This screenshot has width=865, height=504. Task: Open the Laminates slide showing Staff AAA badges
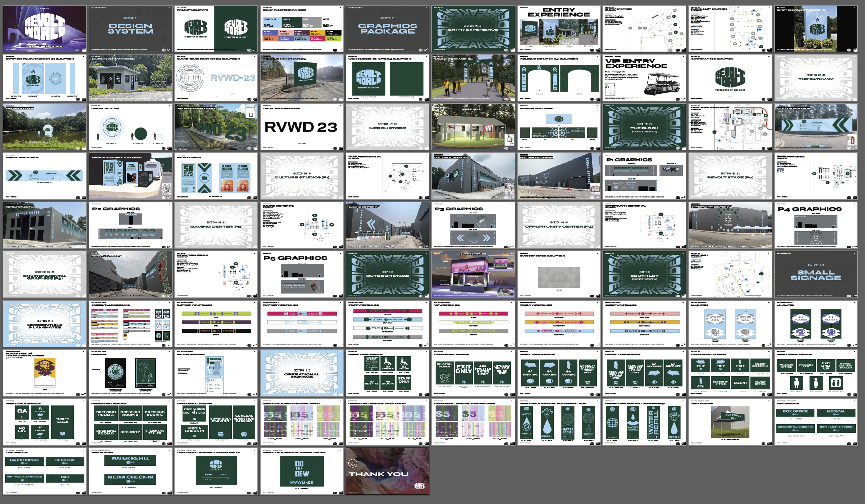[x=730, y=324]
